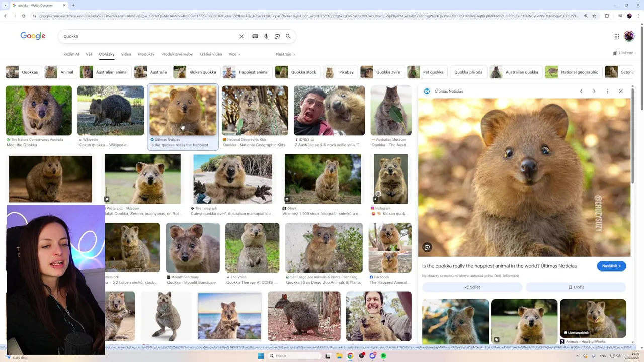
Task: Open the Windows Start menu
Action: coord(261,356)
